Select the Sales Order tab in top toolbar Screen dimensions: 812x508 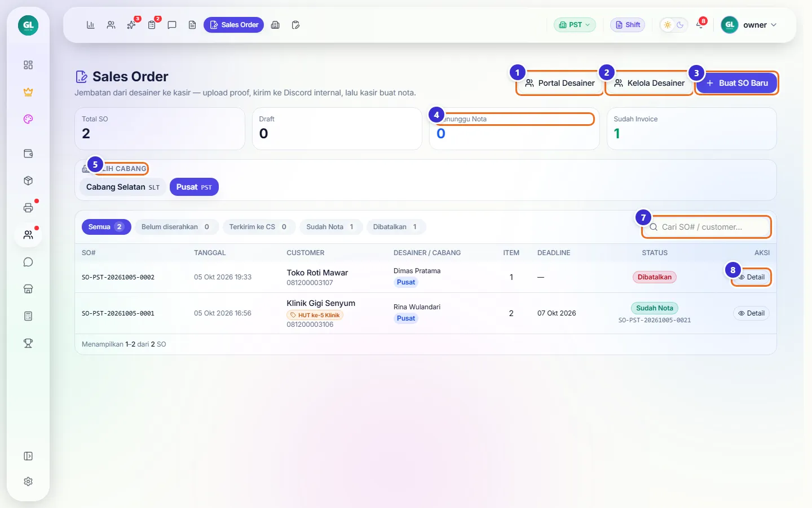click(x=233, y=25)
